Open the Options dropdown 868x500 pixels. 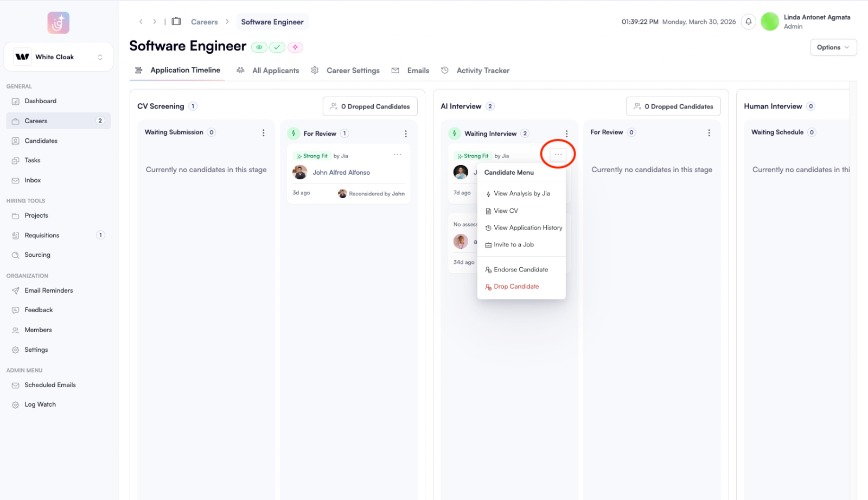(833, 47)
